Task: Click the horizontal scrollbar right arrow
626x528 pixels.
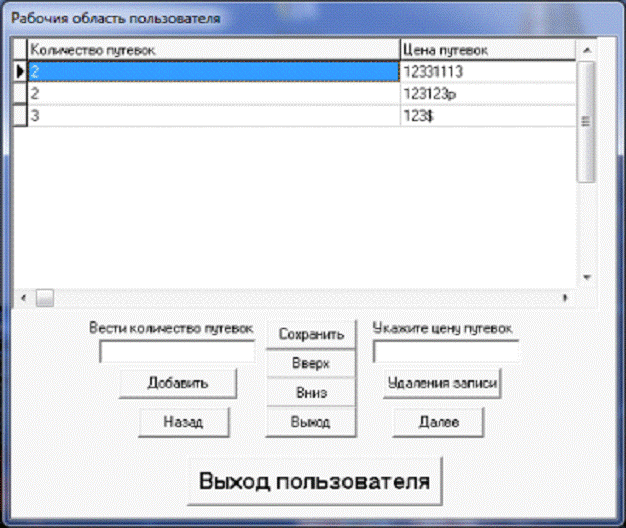Action: pos(565,298)
